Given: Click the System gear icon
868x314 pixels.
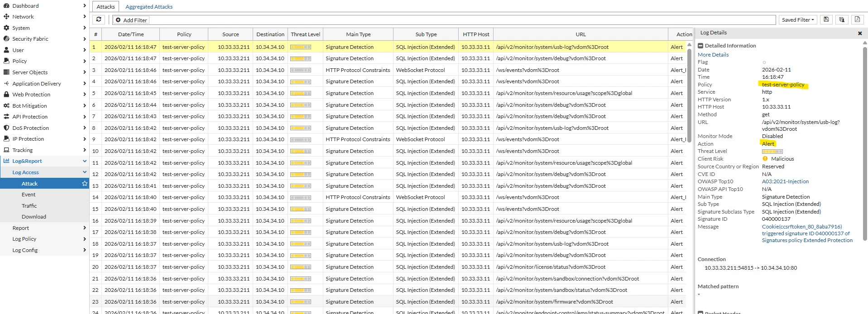Looking at the screenshot, I should coord(6,28).
